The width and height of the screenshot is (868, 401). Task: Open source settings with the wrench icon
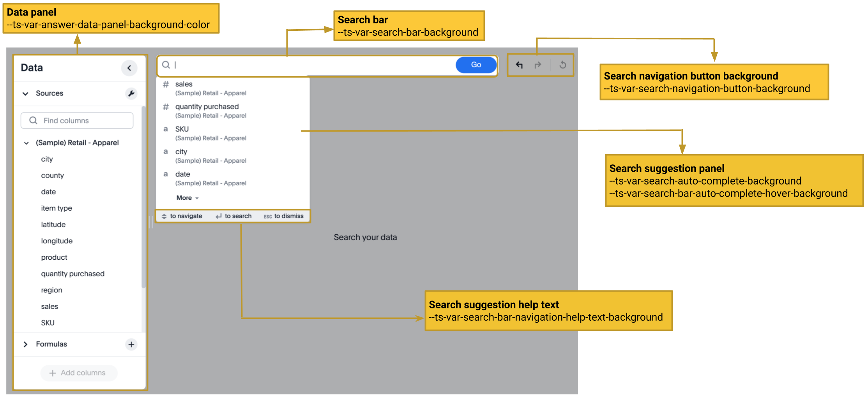132,93
